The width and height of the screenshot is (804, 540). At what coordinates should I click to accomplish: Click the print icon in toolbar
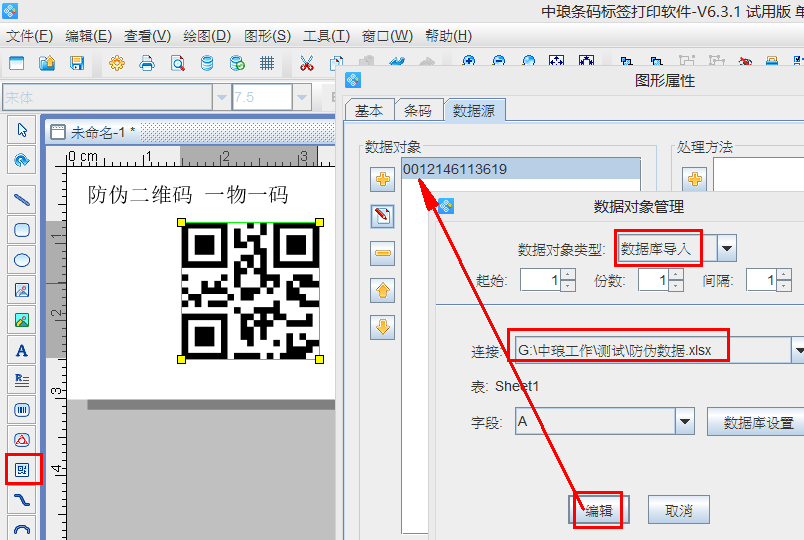pos(147,63)
